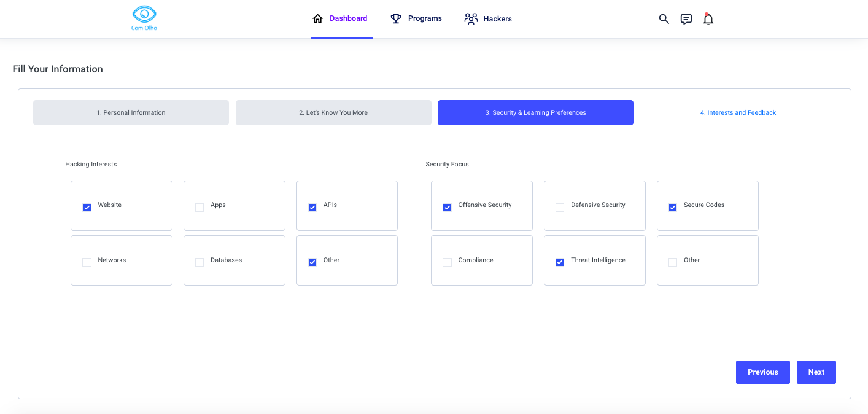Tick the Compliance checkbox
This screenshot has height=414, width=868.
tap(448, 262)
